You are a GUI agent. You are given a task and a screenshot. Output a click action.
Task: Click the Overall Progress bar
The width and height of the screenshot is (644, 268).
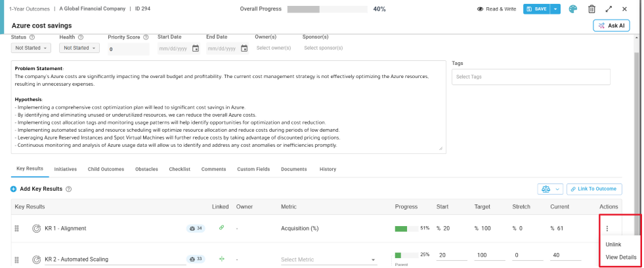pos(328,9)
